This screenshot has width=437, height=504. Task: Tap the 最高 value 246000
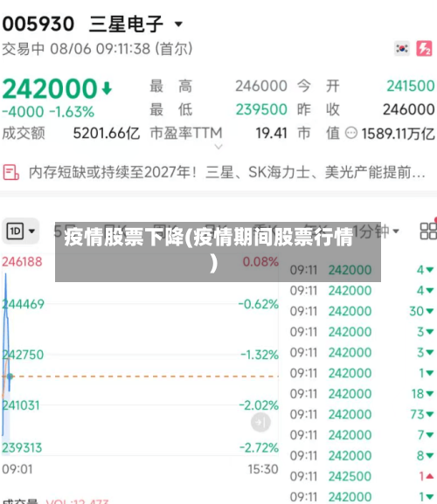coord(261,86)
